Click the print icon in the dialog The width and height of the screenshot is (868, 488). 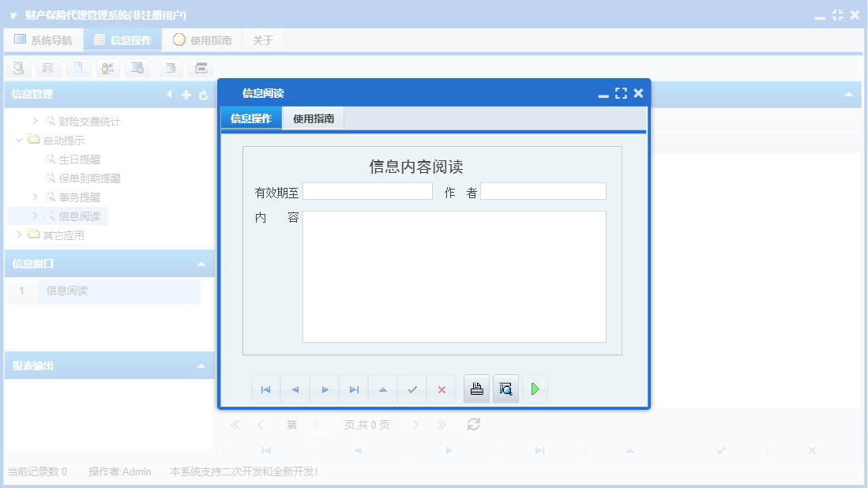[476, 389]
